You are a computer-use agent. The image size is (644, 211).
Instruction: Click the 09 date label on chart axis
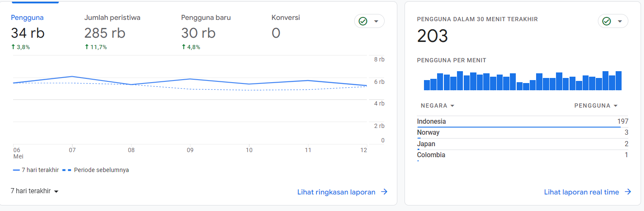click(x=190, y=150)
